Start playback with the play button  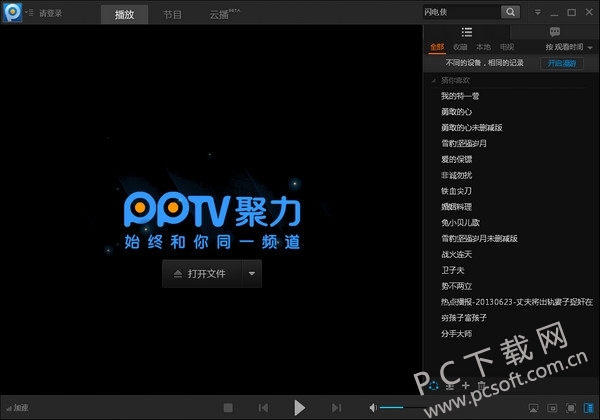click(x=299, y=408)
